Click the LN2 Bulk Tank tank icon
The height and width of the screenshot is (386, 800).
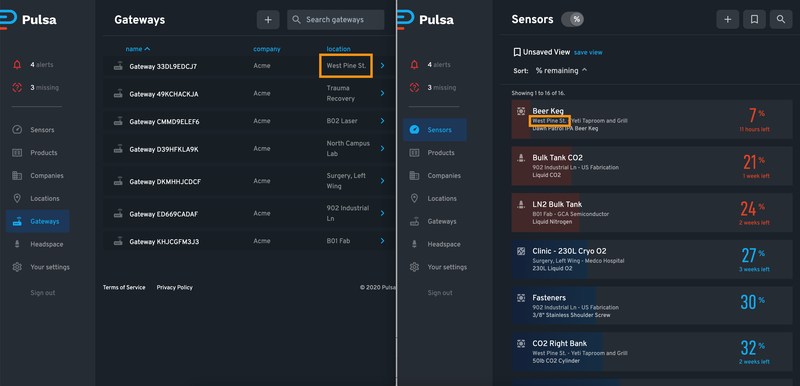click(521, 204)
